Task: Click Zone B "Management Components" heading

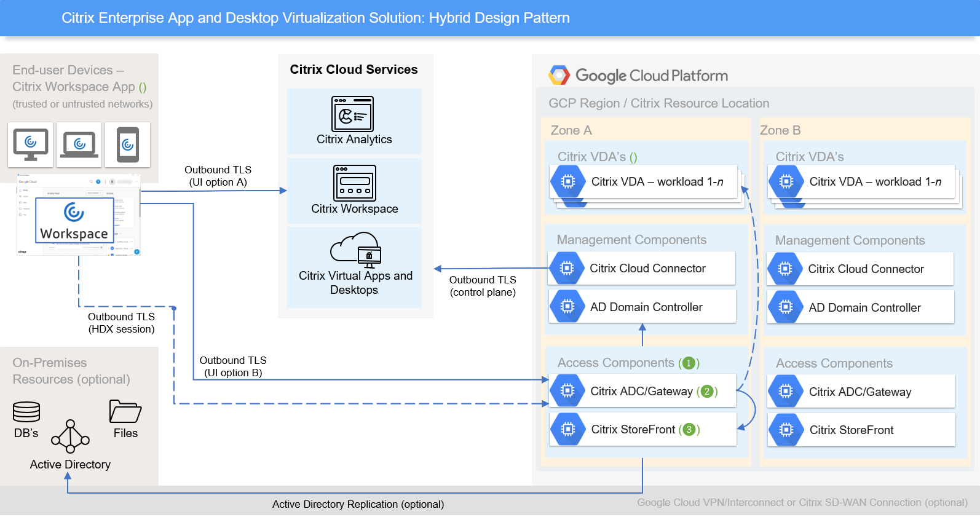Action: tap(850, 240)
